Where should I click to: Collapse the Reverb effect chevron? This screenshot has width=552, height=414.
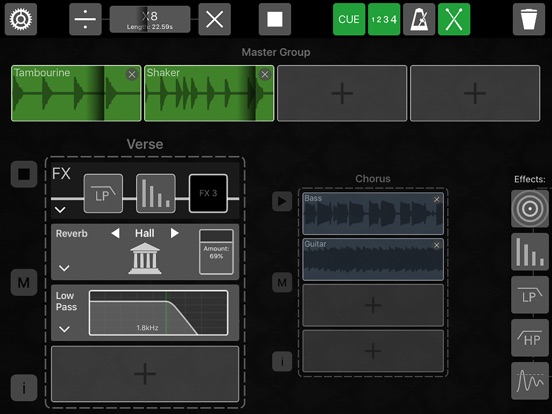tap(64, 268)
